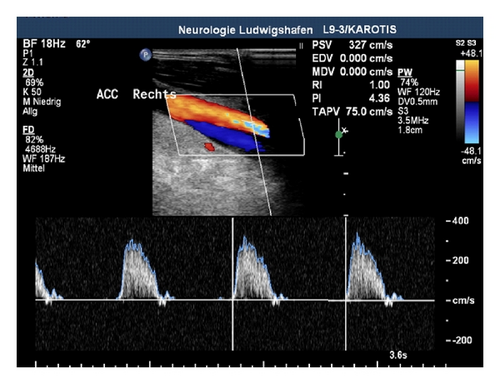The width and height of the screenshot is (500, 384).
Task: Click the second vertical caliper line in spectrum
Action: click(x=346, y=283)
